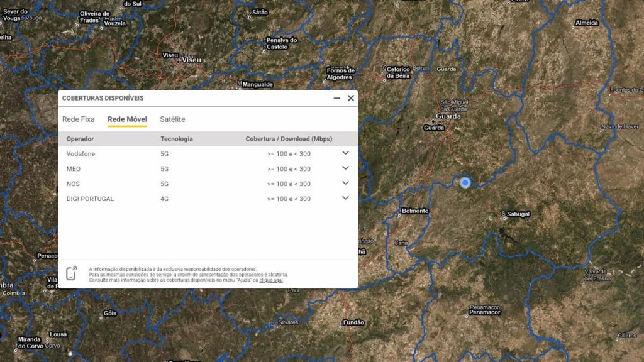Image resolution: width=644 pixels, height=362 pixels.
Task: Click the Tecnologia column header
Action: [177, 139]
